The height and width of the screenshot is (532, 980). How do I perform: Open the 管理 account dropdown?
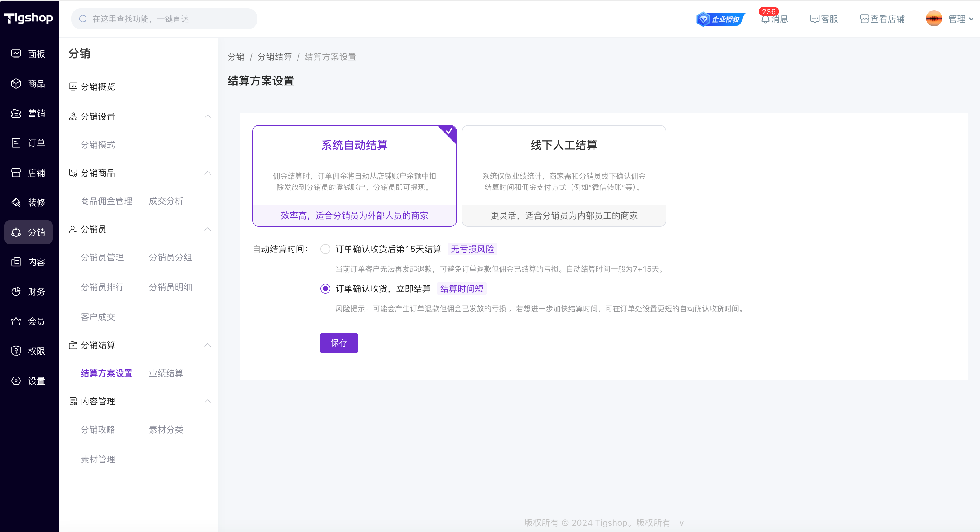(x=961, y=19)
